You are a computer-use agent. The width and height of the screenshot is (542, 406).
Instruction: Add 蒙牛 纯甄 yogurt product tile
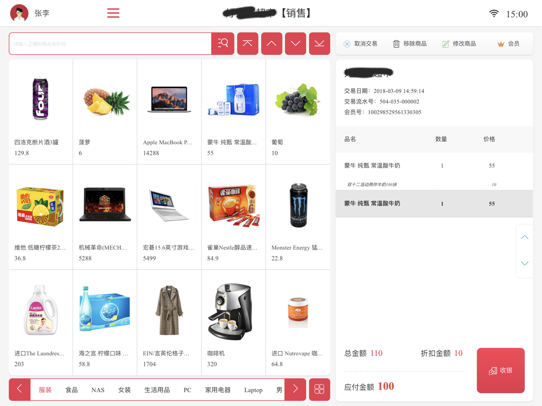(234, 112)
